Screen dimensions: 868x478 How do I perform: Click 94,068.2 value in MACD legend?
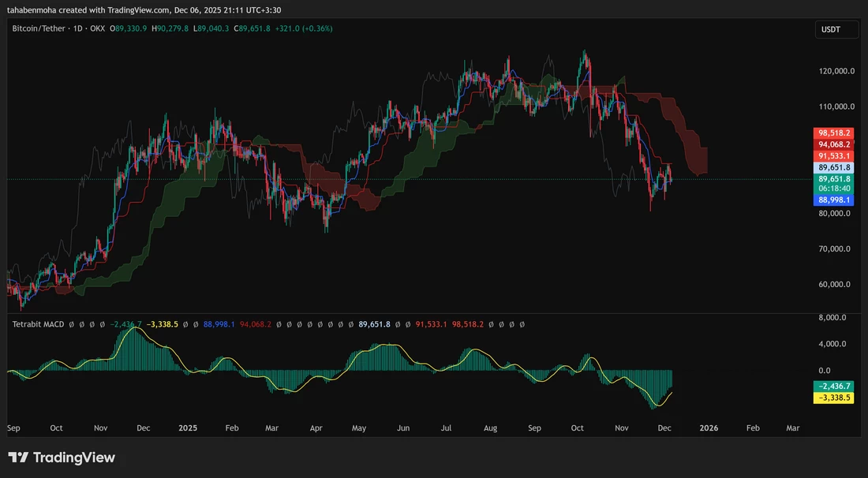point(255,324)
